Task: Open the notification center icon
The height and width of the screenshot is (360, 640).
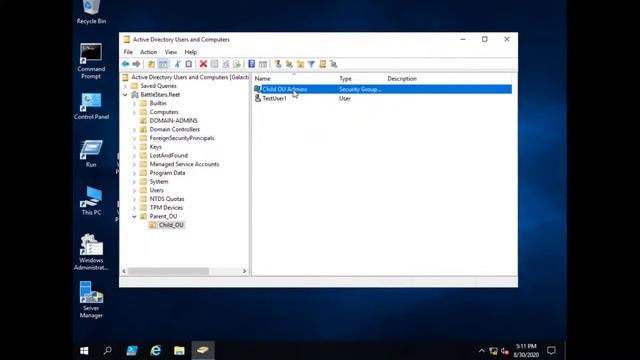Action: (551, 351)
